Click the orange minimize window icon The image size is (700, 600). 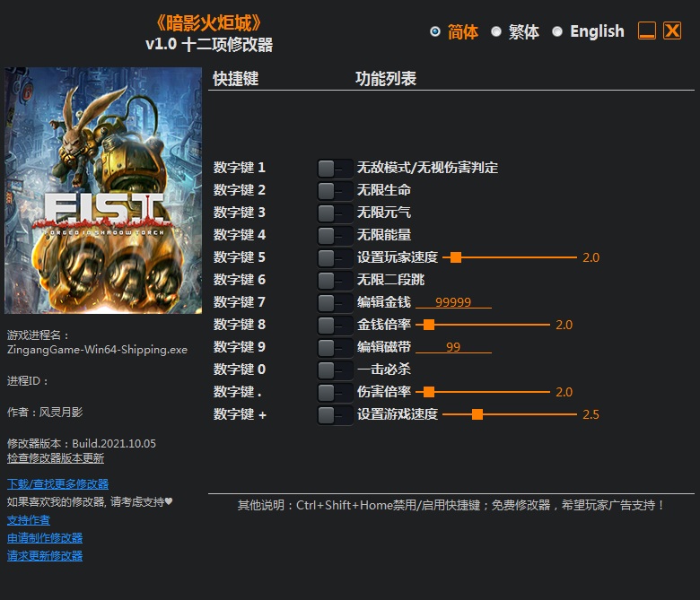[x=647, y=30]
